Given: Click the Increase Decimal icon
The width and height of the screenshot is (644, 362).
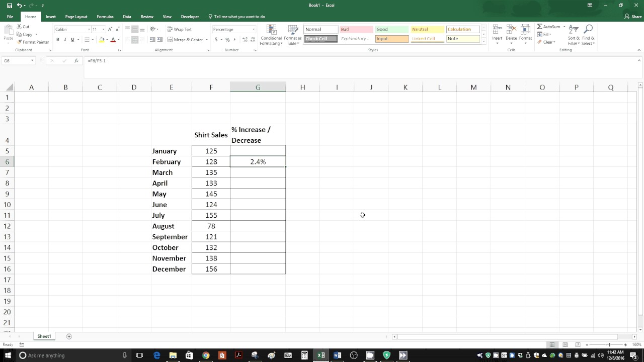Looking at the screenshot, I should (x=244, y=40).
